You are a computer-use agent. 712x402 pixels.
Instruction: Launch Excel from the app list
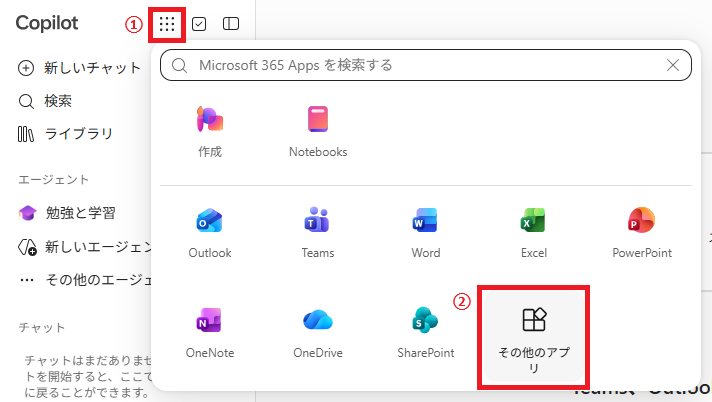(534, 232)
